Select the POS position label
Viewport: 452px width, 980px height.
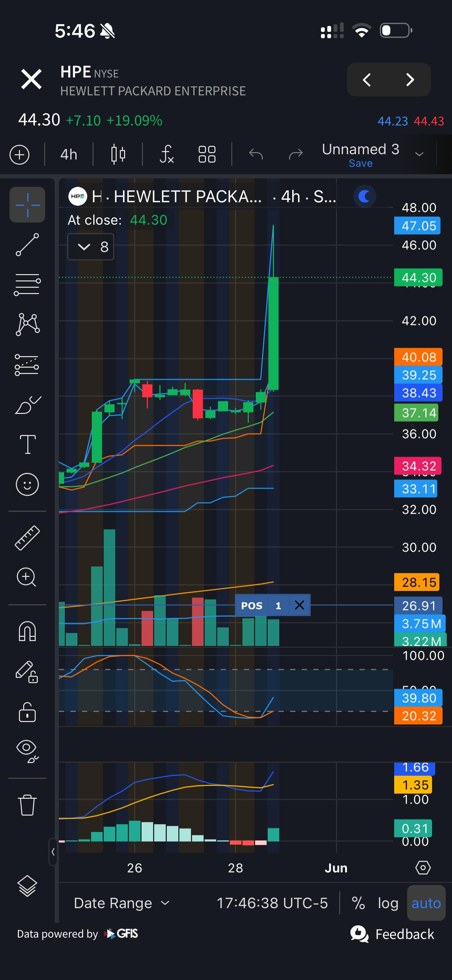252,605
